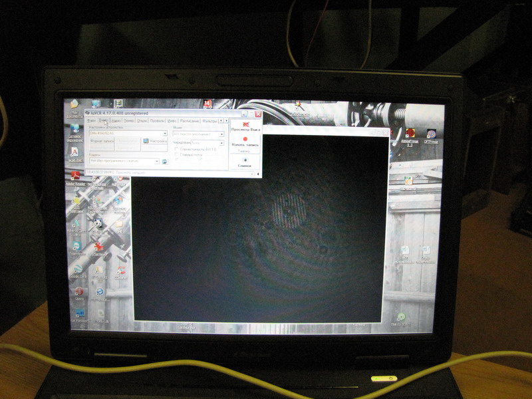The image size is (532, 399).
Task: Click the device Настройка button
Action: click(155, 141)
